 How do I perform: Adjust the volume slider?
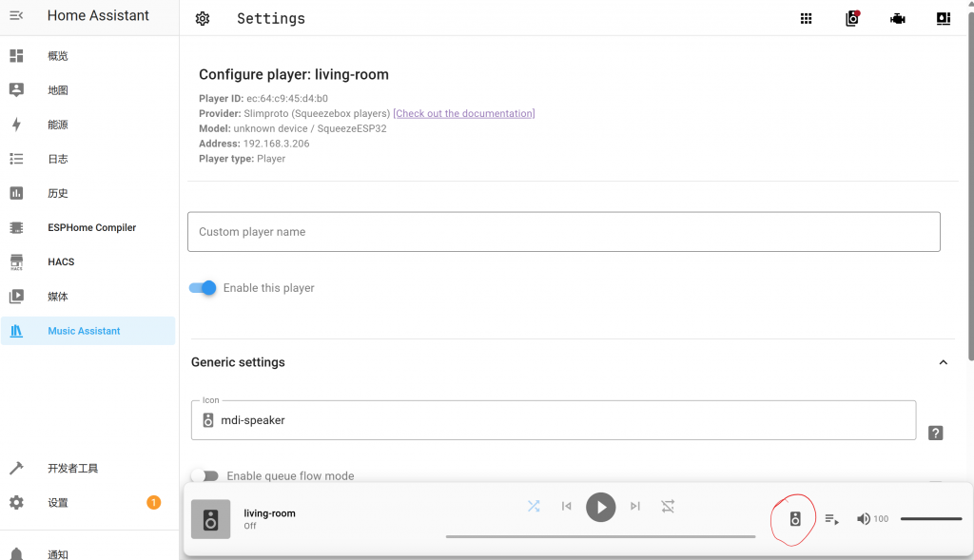click(x=931, y=519)
